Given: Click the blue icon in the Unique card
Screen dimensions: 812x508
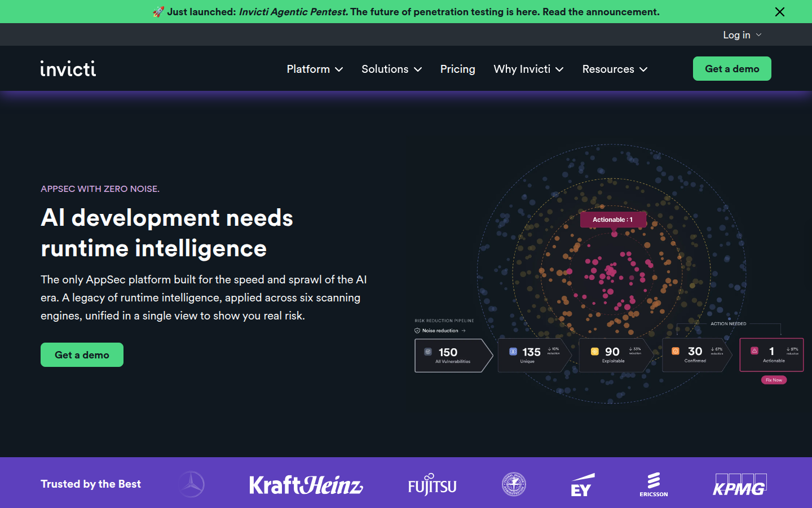Looking at the screenshot, I should point(513,351).
